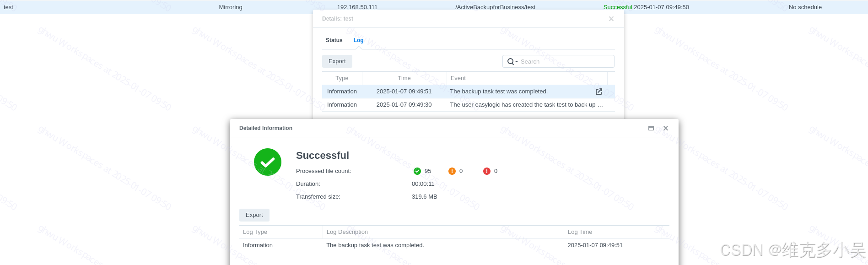Click the Duration label
868x265 pixels.
click(308, 184)
